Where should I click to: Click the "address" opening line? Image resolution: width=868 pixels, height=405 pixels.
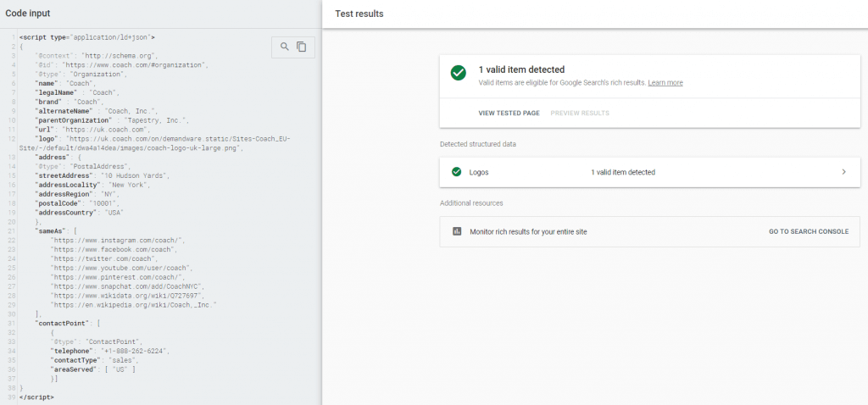click(58, 157)
